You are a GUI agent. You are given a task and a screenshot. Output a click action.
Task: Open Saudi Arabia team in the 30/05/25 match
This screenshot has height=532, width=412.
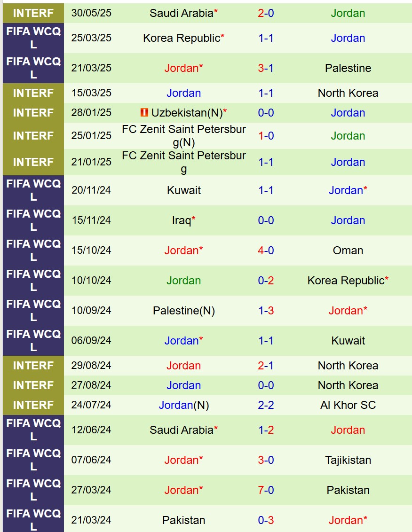(181, 13)
